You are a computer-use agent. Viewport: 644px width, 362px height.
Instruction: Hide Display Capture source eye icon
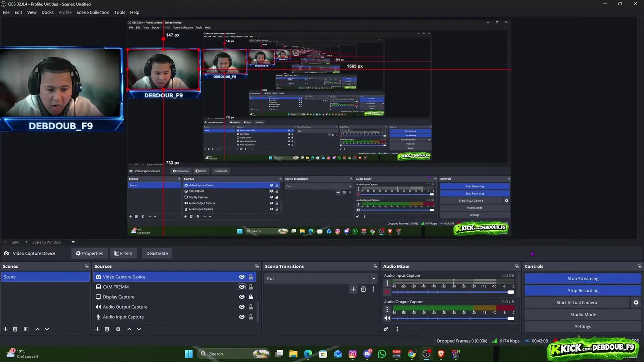click(242, 297)
